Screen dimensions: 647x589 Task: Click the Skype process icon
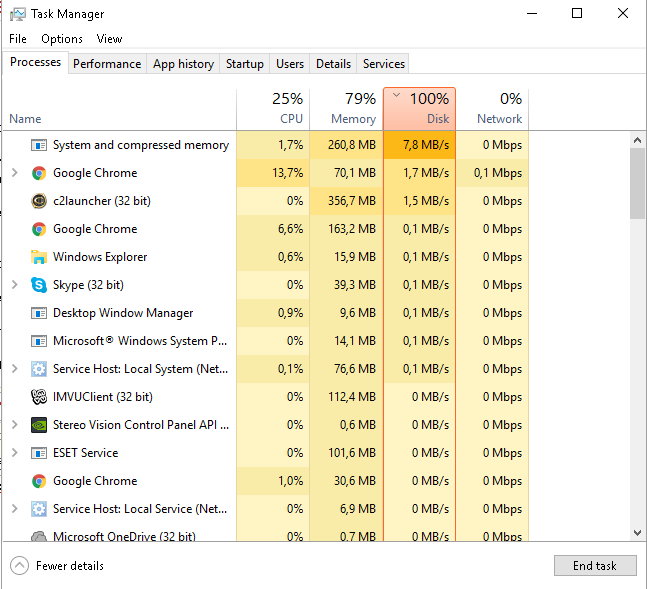click(39, 285)
